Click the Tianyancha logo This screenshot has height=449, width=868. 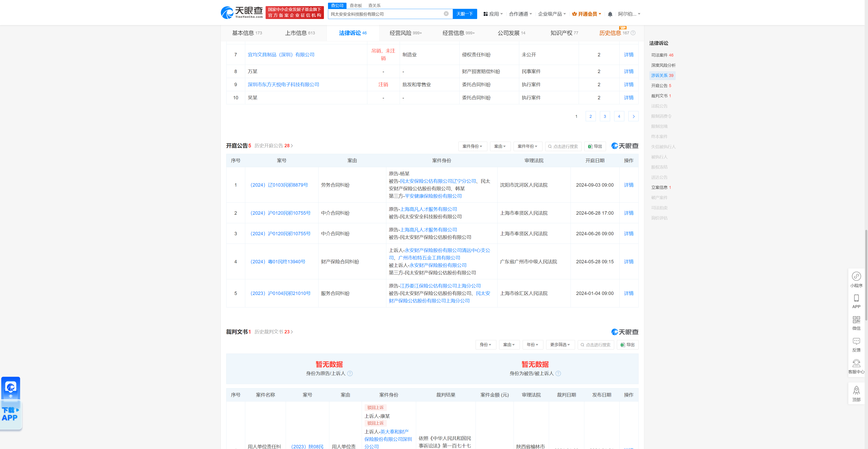[242, 12]
